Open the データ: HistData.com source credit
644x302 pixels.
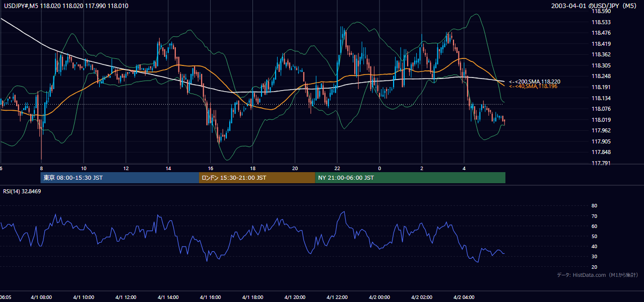pyautogui.click(x=597, y=275)
